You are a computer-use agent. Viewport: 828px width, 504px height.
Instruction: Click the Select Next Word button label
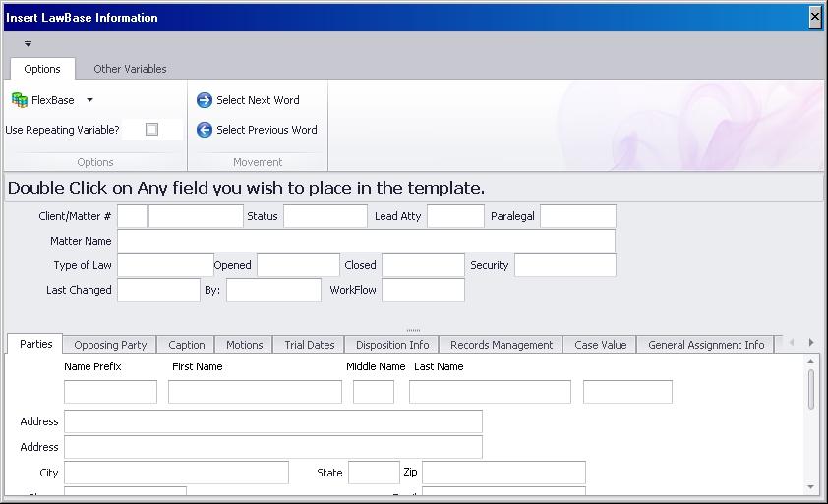(x=258, y=100)
